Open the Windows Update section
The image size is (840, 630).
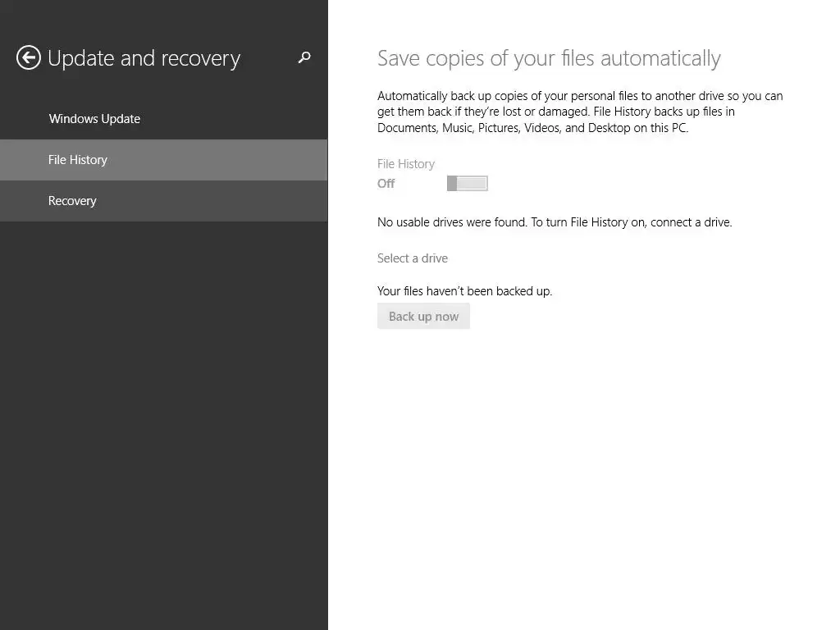coord(94,119)
